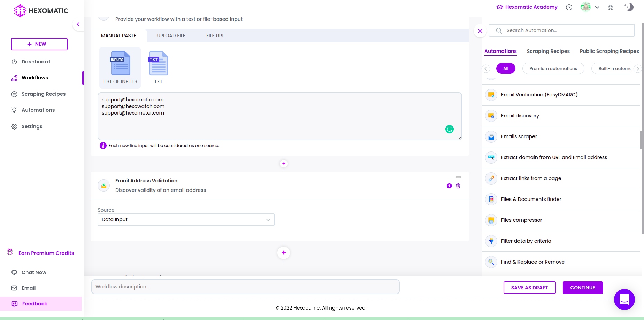
Task: Open the Data Input source dropdown
Action: coord(186,219)
